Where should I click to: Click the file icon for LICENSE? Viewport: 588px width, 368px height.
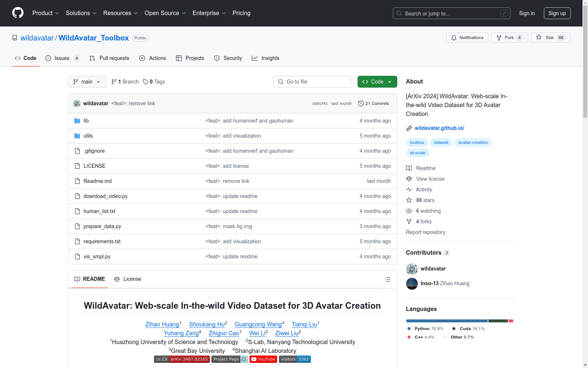click(x=77, y=166)
